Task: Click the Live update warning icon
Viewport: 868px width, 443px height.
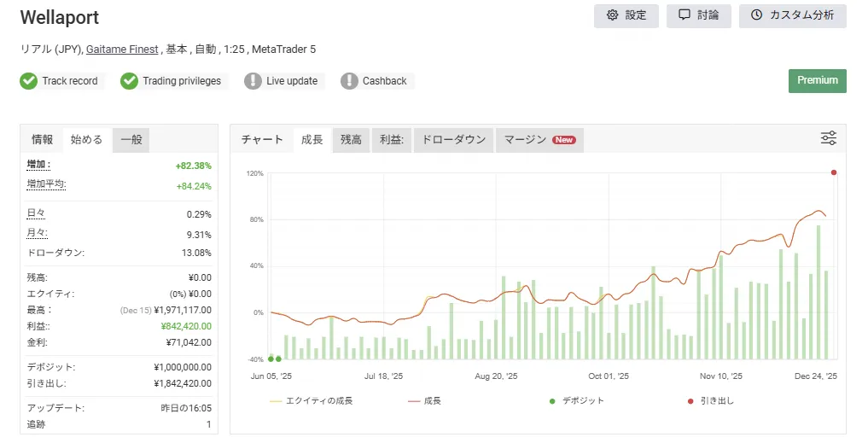Action: pos(253,81)
